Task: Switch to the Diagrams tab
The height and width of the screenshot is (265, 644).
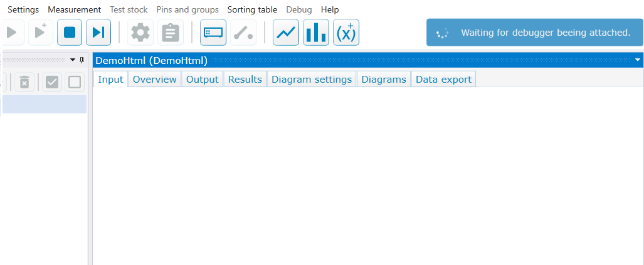Action: 384,79
